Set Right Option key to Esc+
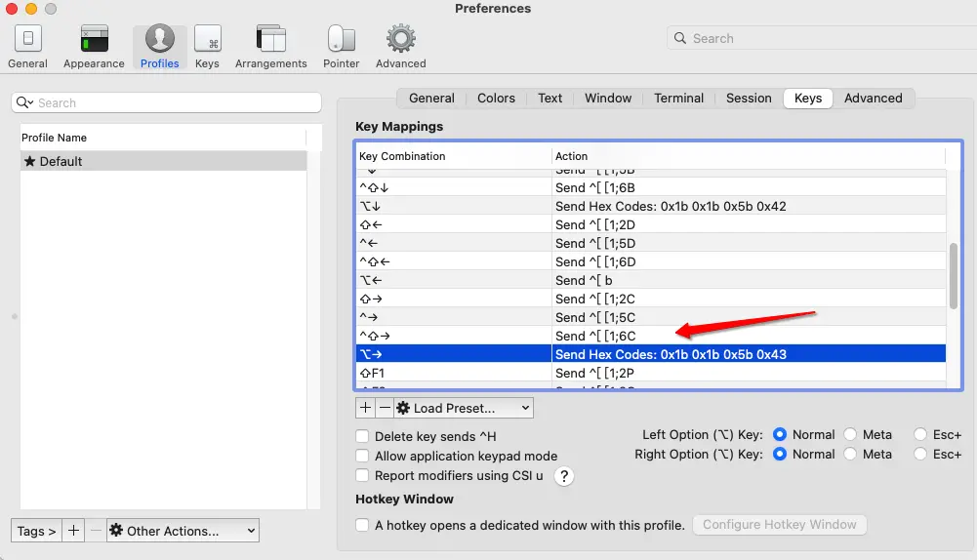Viewport: 977px width, 560px height. [921, 454]
